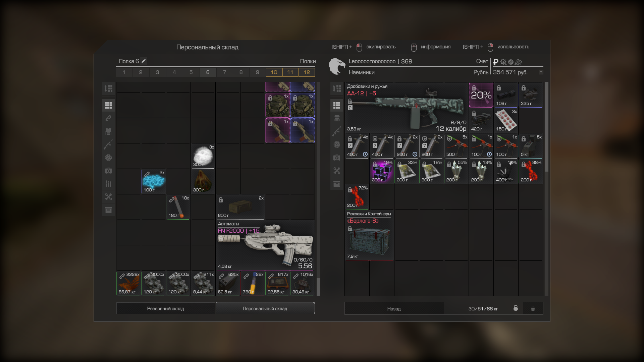644x362 pixels.
Task: Select the 1016x stack weighing 30,48 кг
Action: point(302,283)
